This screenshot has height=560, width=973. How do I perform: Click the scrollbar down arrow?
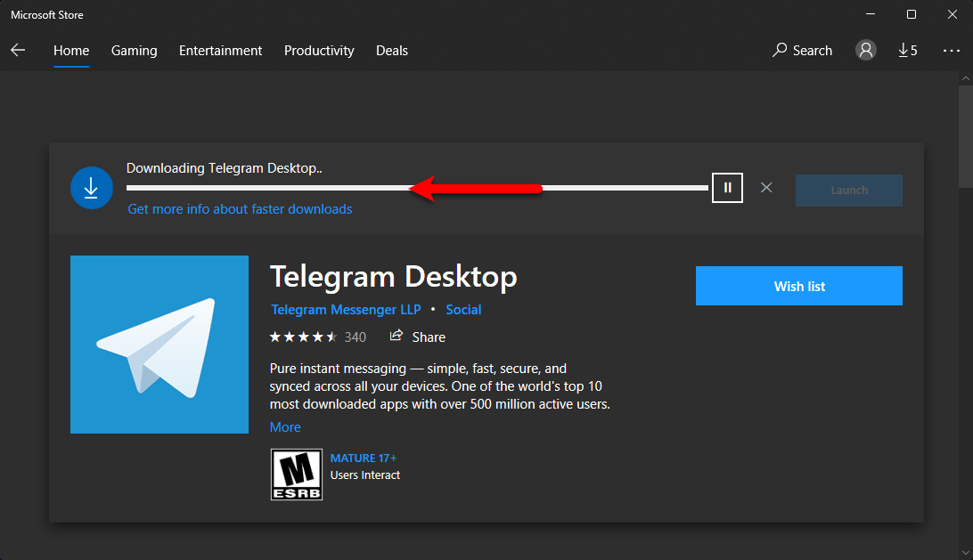coord(966,553)
